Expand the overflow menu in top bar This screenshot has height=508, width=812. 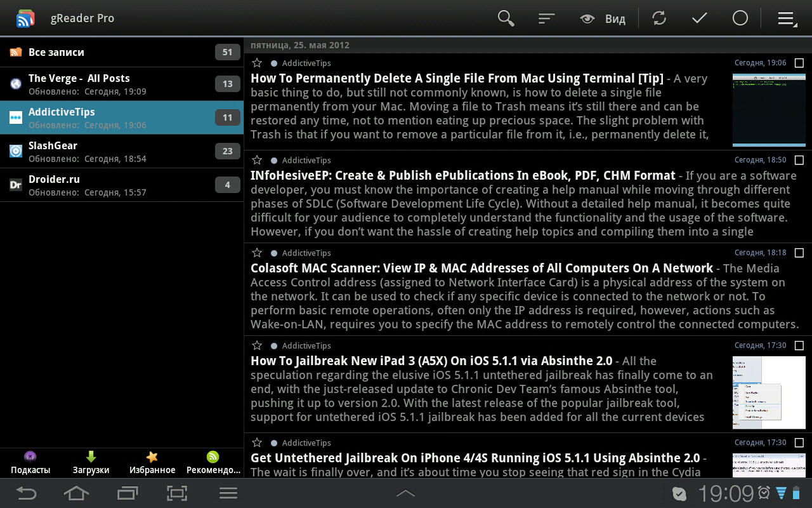point(787,19)
